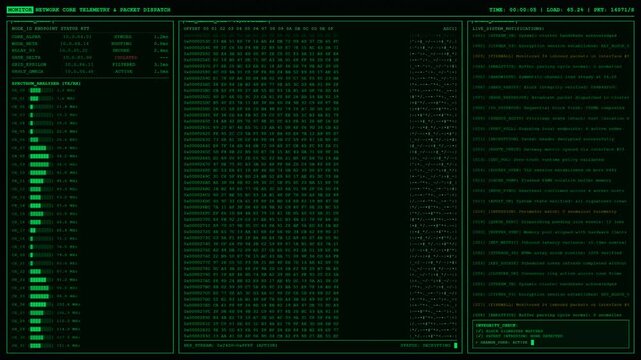Select the GRID_EPSILON node row
641x360 pixels.
point(90,65)
